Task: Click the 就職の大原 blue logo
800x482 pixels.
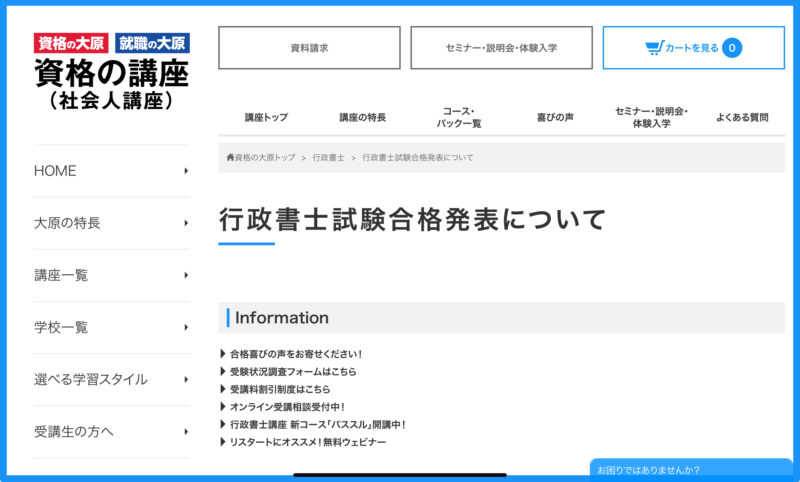Action: coord(152,43)
